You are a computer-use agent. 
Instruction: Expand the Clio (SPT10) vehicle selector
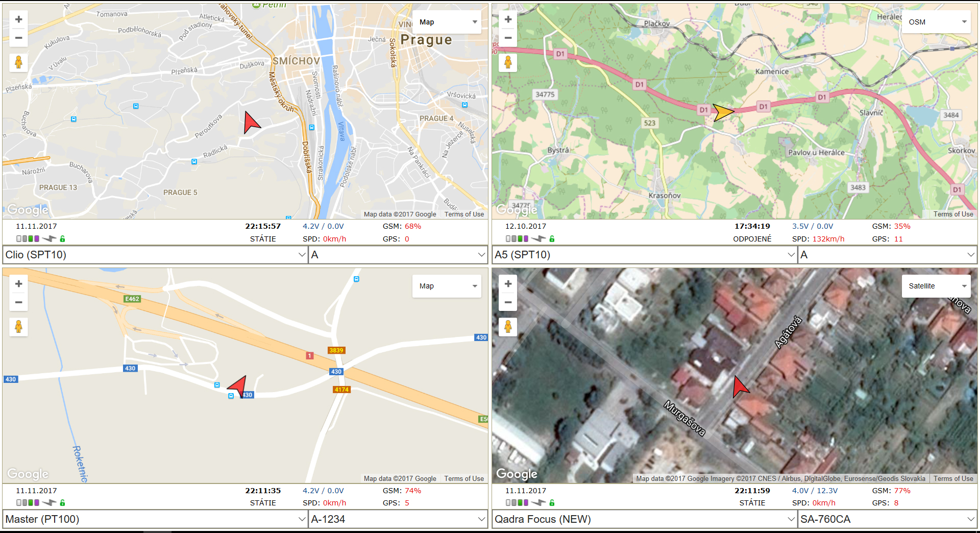tap(155, 255)
